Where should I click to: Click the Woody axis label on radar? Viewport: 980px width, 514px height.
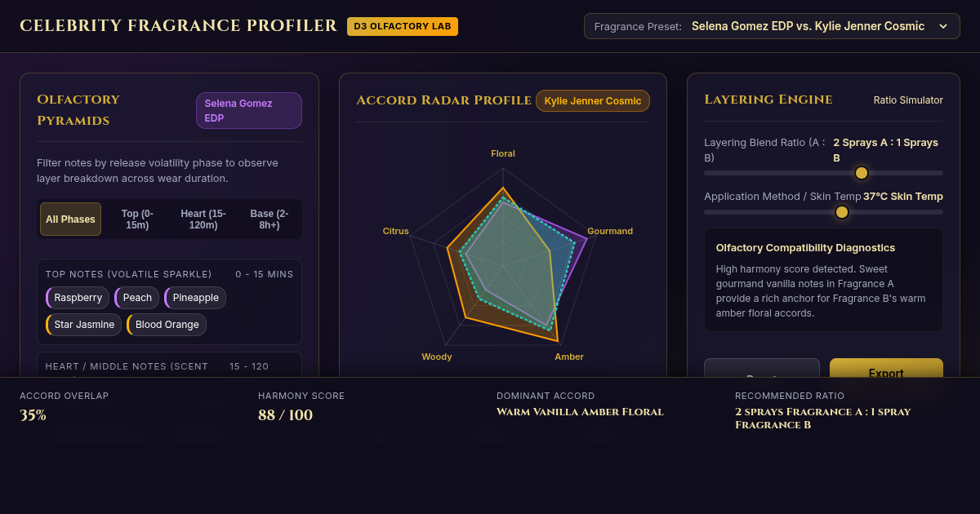437,357
